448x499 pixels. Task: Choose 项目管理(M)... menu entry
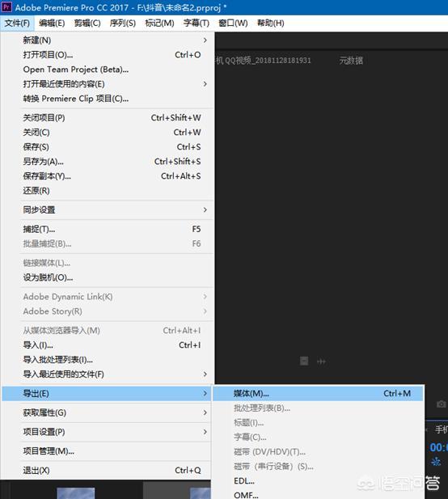(107, 451)
